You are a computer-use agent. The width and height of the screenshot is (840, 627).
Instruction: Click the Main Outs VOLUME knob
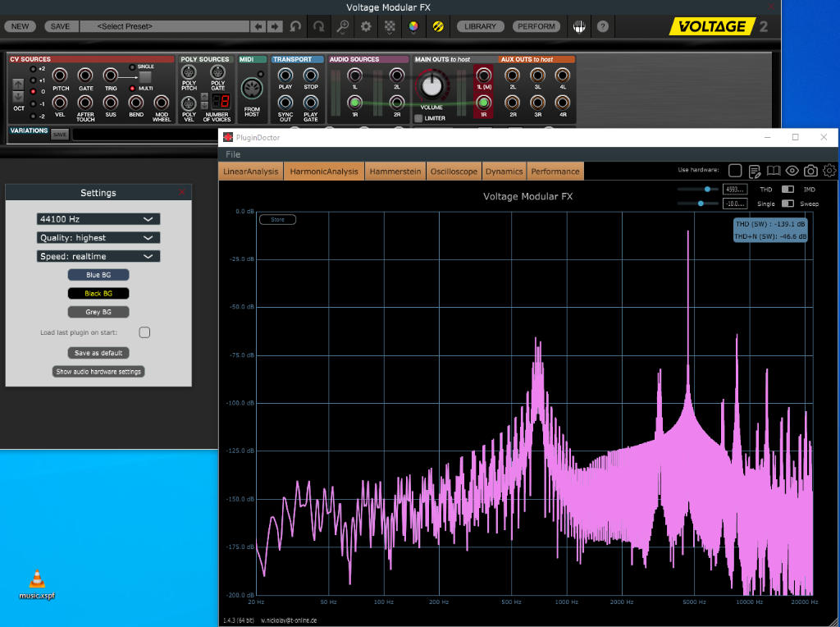tap(431, 85)
